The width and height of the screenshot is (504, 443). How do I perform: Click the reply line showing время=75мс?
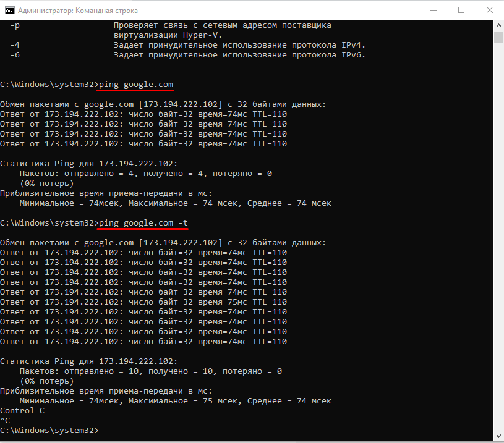(x=143, y=302)
